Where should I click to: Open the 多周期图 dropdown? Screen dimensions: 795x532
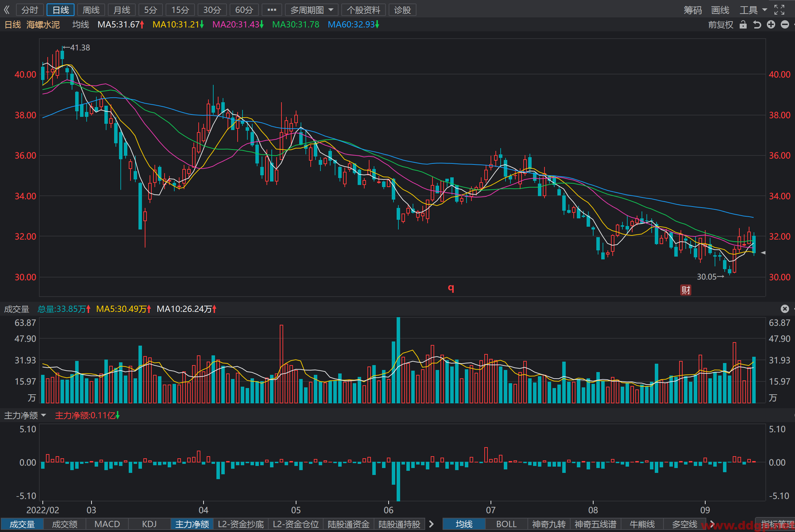(312, 10)
